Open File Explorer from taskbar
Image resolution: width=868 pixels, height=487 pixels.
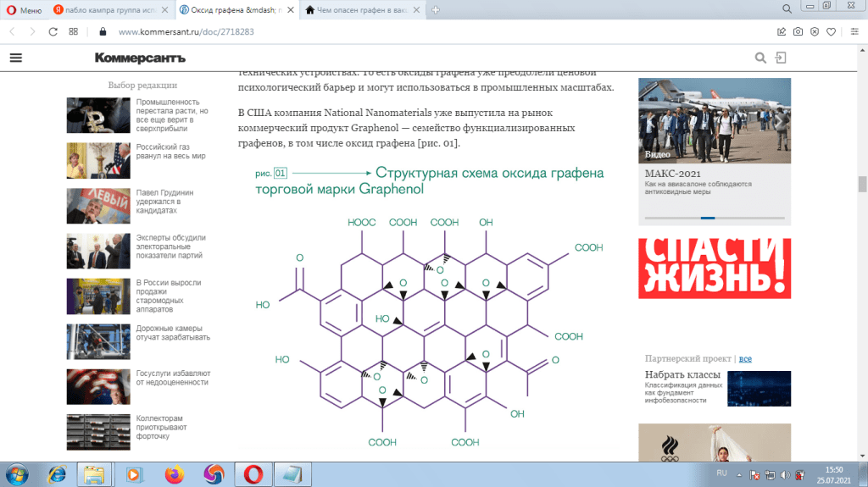(94, 475)
